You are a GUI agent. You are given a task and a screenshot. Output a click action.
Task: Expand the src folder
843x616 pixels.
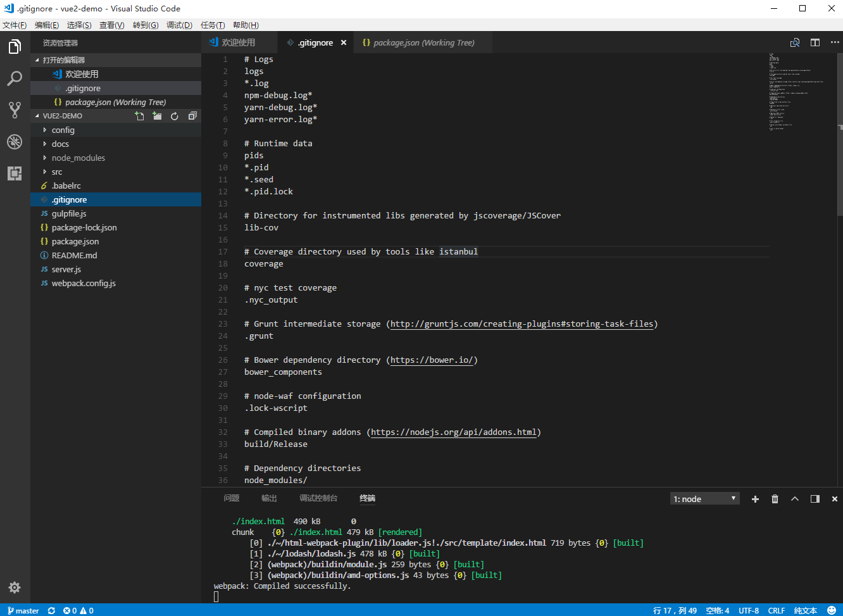point(116,172)
